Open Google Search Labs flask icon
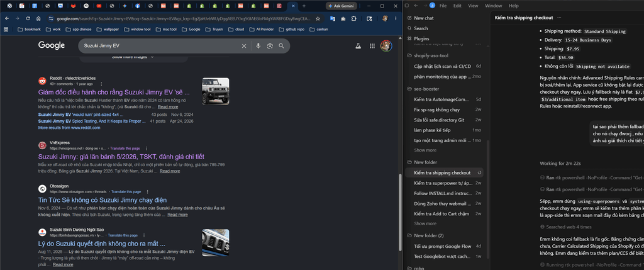The height and width of the screenshot is (270, 644). pos(358,46)
